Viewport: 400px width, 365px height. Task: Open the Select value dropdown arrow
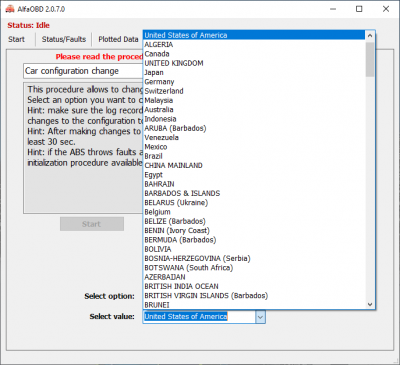tap(260, 317)
